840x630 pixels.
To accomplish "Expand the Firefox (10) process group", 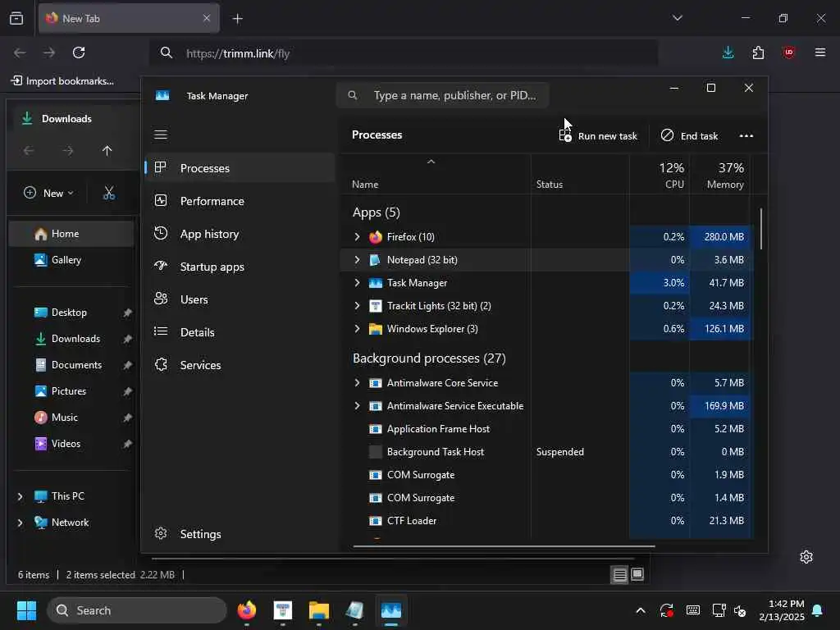I will pyautogui.click(x=358, y=237).
